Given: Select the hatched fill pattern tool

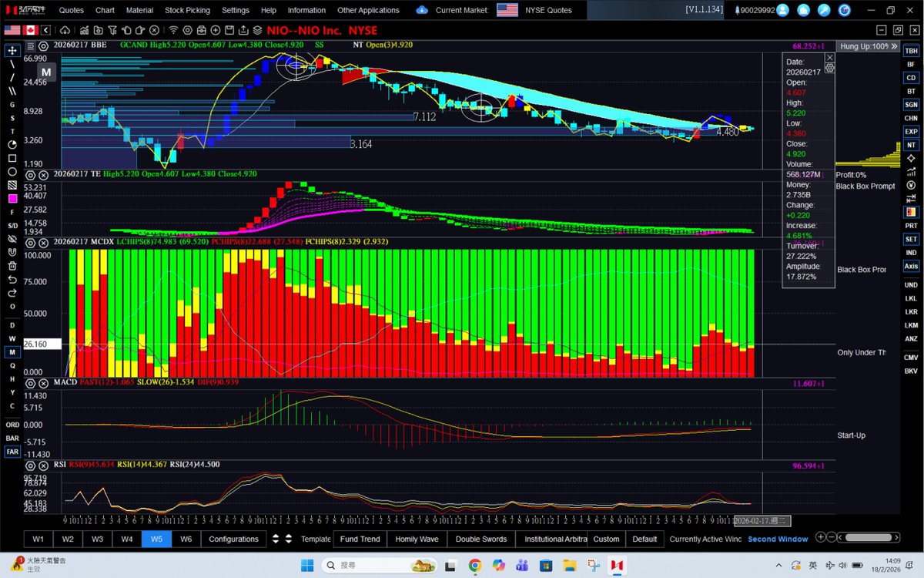Looking at the screenshot, I should [12, 186].
